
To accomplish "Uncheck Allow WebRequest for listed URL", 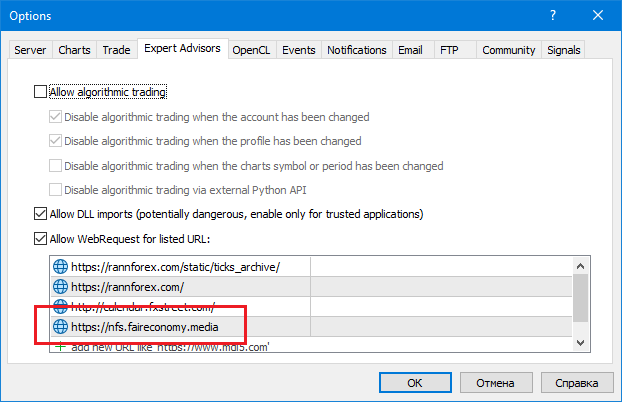I will click(x=40, y=239).
